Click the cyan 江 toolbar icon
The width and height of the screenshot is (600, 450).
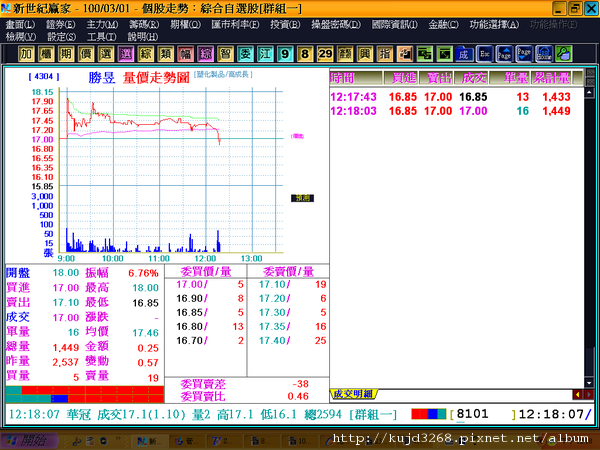[x=265, y=54]
